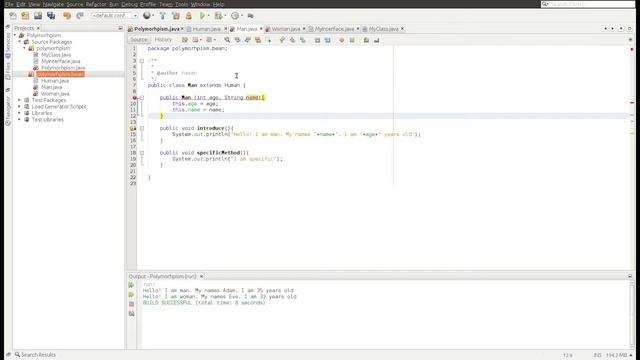Click the Output panel vertical scrollbar
Viewport: 640px width, 360px height.
coord(632,314)
